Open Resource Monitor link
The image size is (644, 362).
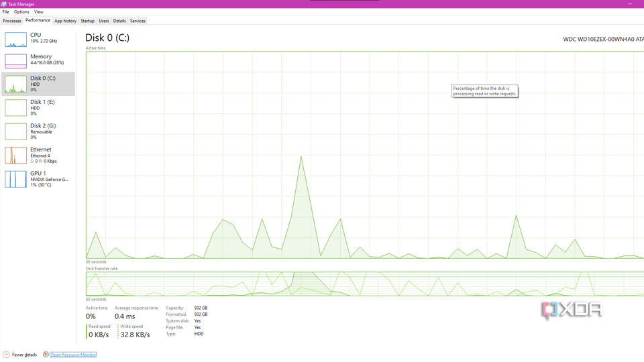click(x=73, y=355)
